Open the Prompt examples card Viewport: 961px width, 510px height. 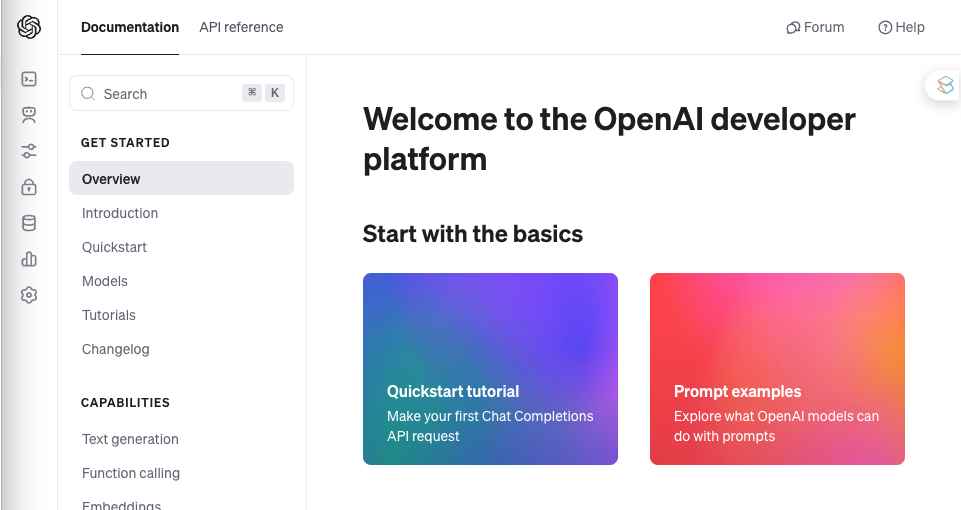pos(777,369)
